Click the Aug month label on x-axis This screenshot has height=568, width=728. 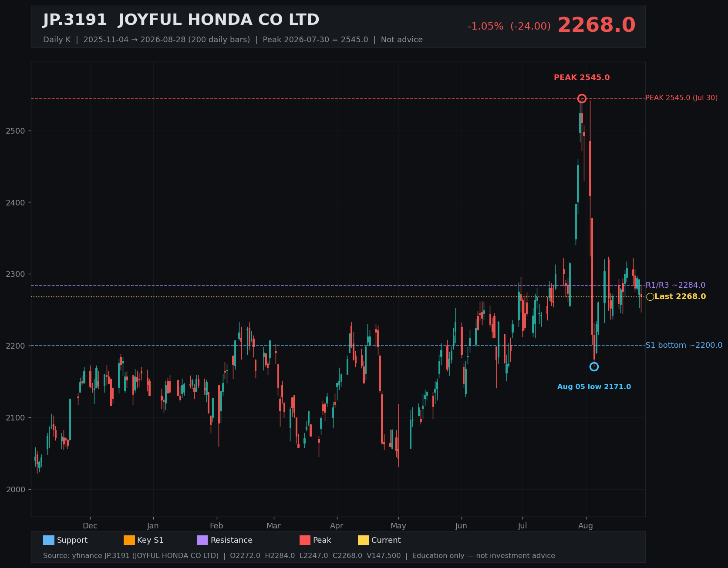(586, 526)
